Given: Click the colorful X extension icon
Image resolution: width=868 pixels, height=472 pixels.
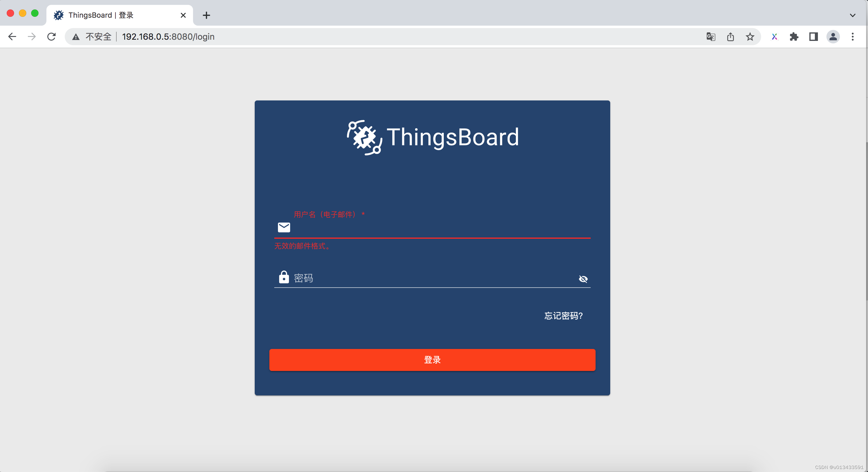Looking at the screenshot, I should coord(774,36).
